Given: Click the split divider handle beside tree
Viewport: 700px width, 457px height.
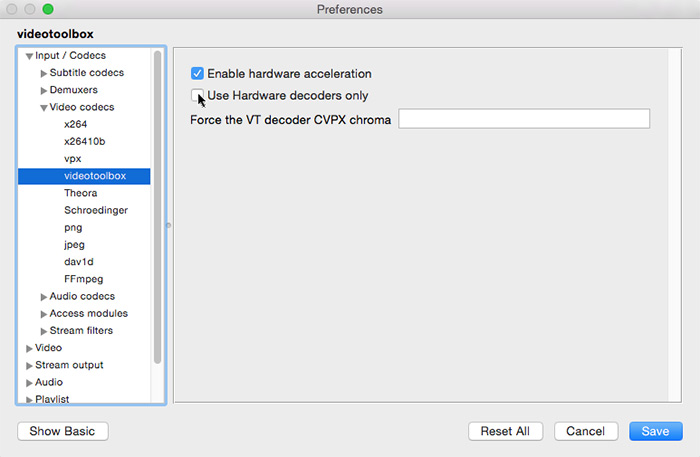Looking at the screenshot, I should pos(168,225).
